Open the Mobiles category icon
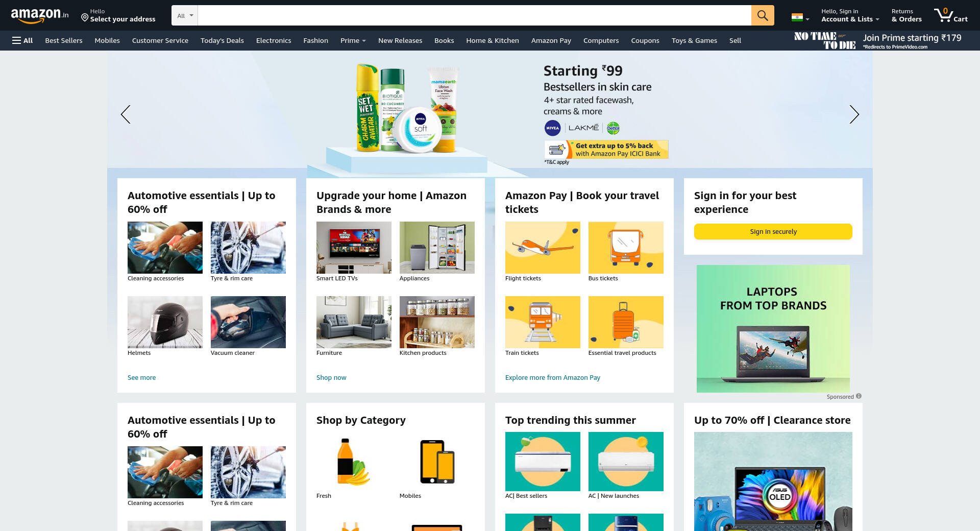The height and width of the screenshot is (531, 980). pyautogui.click(x=437, y=462)
